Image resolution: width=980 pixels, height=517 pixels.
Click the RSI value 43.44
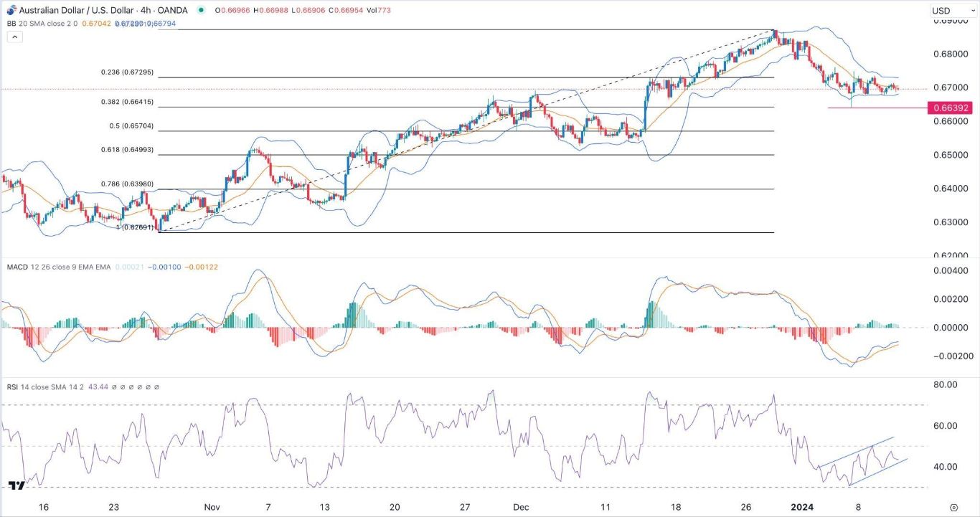point(100,387)
